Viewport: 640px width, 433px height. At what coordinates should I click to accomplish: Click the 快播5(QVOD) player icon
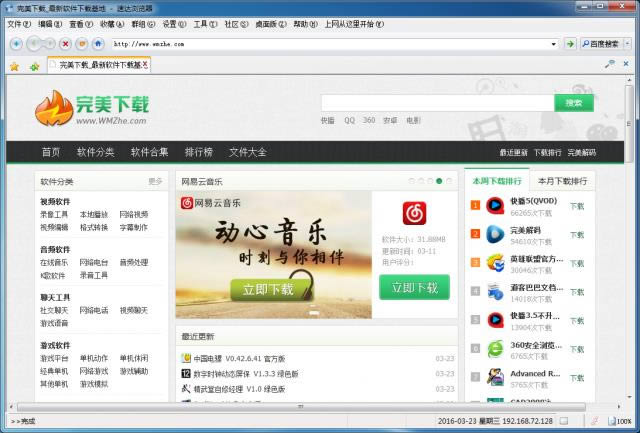[x=495, y=206]
